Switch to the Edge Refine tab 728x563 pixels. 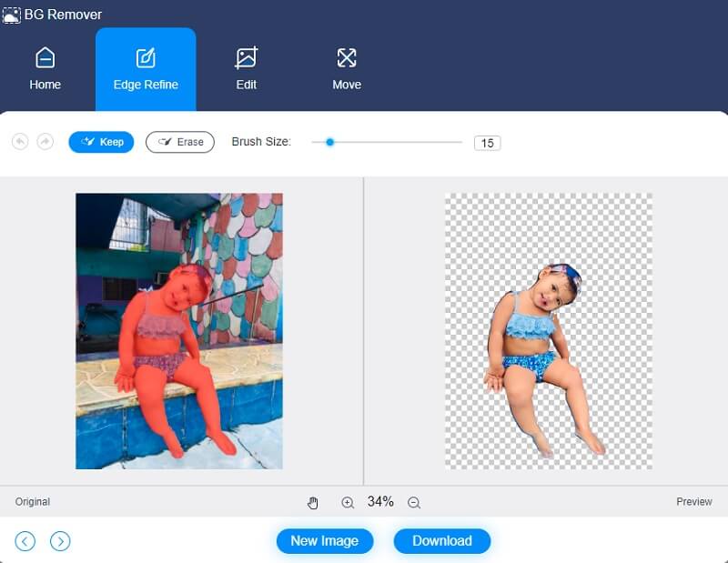pos(146,70)
